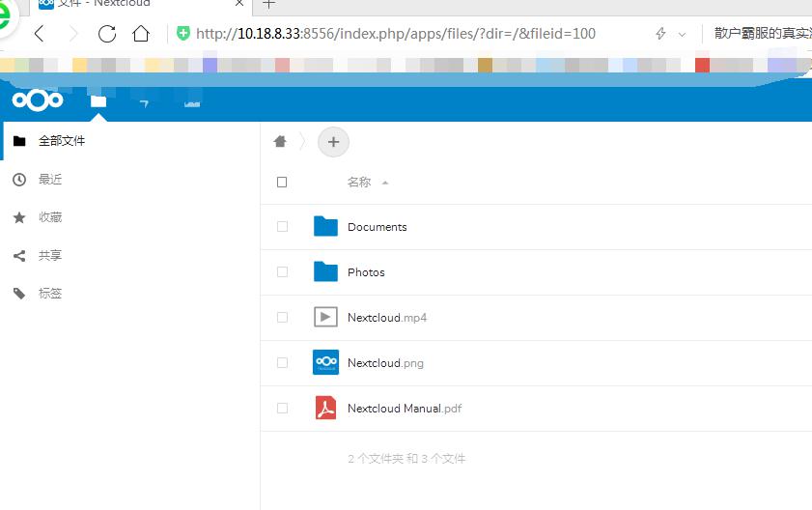Image resolution: width=812 pixels, height=510 pixels.
Task: Select 标签 in sidebar
Action: (50, 294)
